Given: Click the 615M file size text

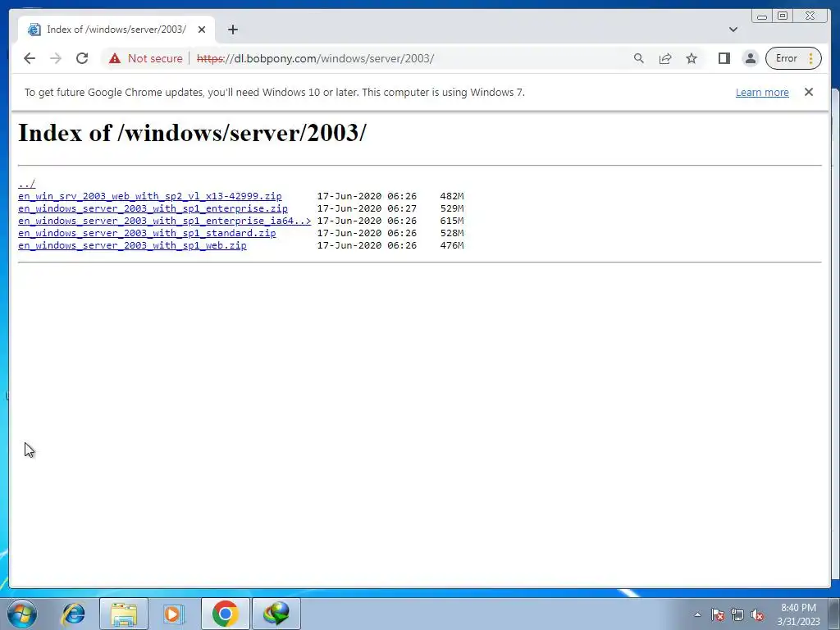Looking at the screenshot, I should point(452,221).
